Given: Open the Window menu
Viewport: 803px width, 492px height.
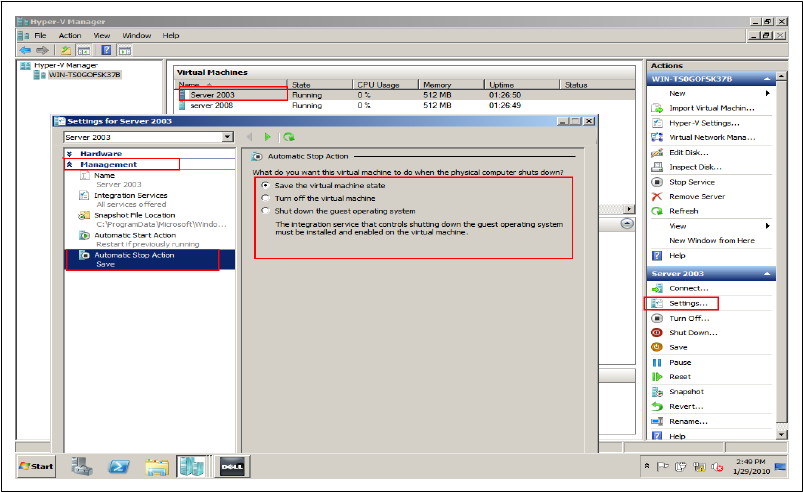Looking at the screenshot, I should (x=136, y=35).
